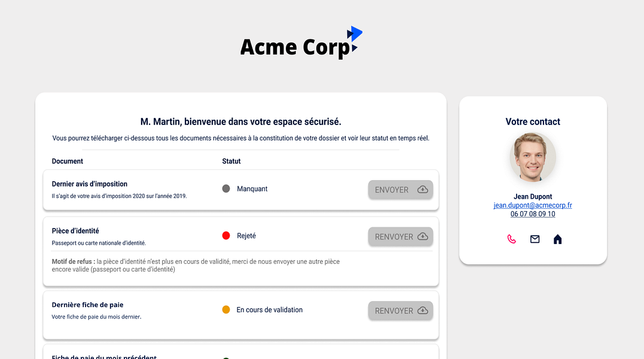Click the upload cloud icon for Pièce d'identité
644x359 pixels.
point(423,236)
